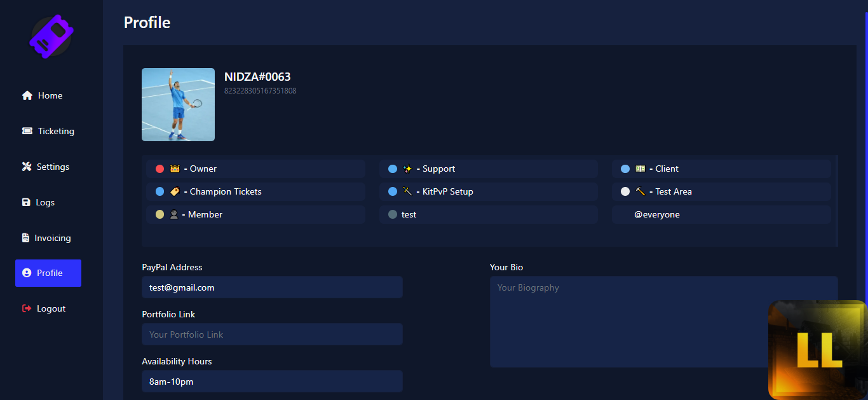Click the red Owner role color dot

pyautogui.click(x=159, y=169)
